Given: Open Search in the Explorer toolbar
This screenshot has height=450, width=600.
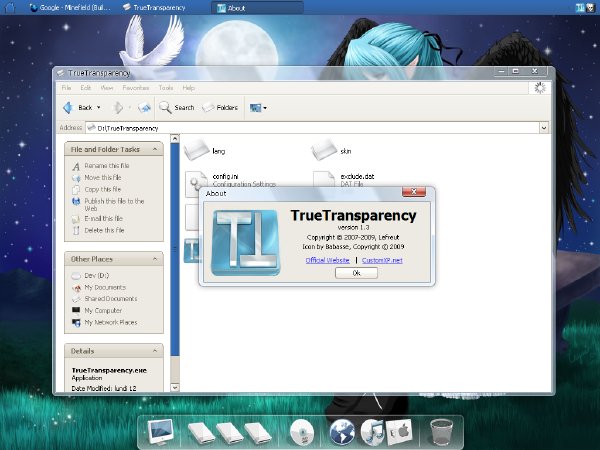Looking at the screenshot, I should (x=177, y=108).
